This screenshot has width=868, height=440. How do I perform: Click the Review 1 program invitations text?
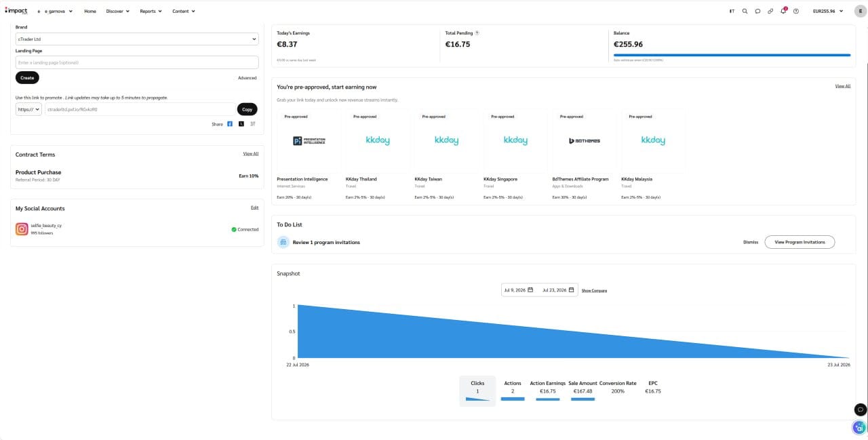(x=326, y=242)
